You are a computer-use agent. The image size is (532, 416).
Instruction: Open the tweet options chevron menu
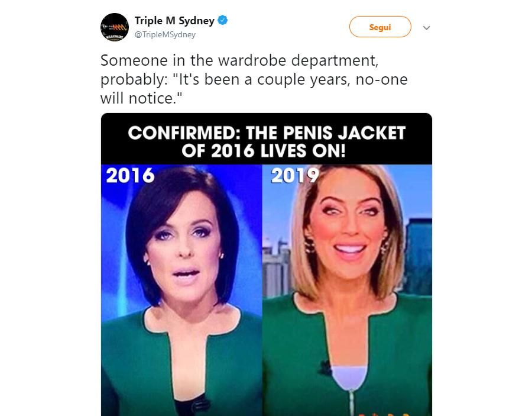click(x=426, y=28)
